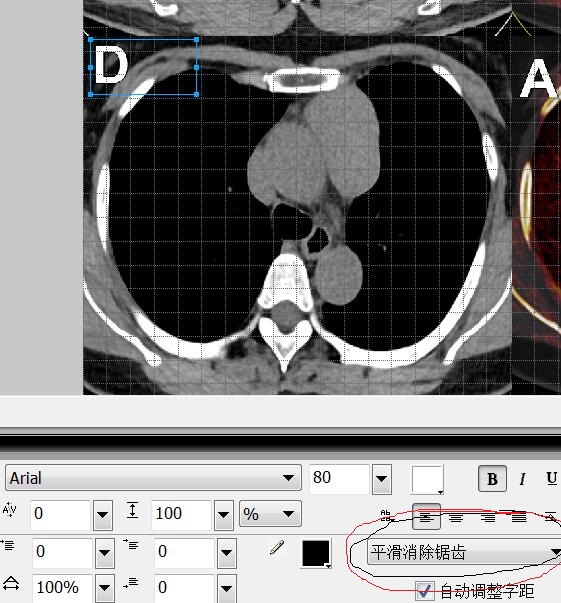Open the leading unit % dropdown
Image resolution: width=561 pixels, height=603 pixels.
point(270,514)
